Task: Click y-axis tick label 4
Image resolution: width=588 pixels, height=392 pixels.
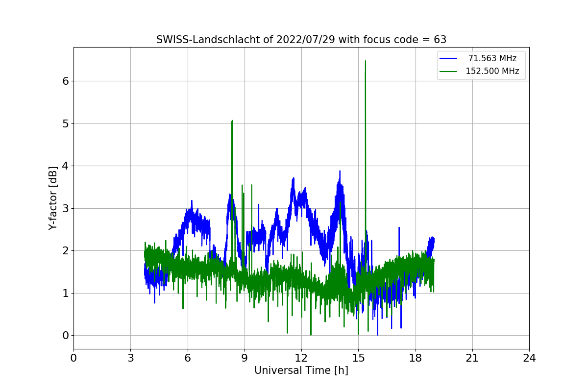Action: click(x=66, y=166)
